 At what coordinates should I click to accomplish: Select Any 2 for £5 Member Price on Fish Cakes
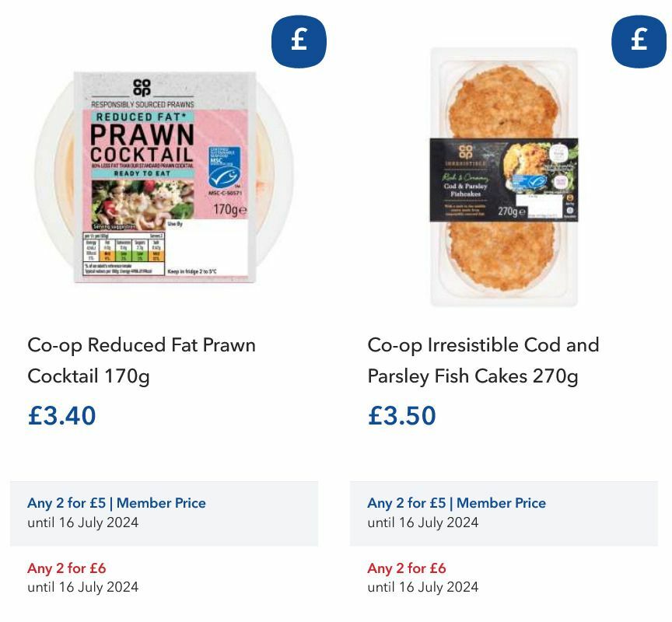(457, 503)
